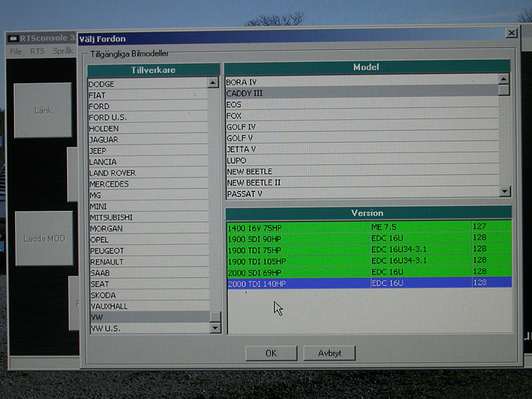Pick RENAULT from Tillverkare

(150, 262)
